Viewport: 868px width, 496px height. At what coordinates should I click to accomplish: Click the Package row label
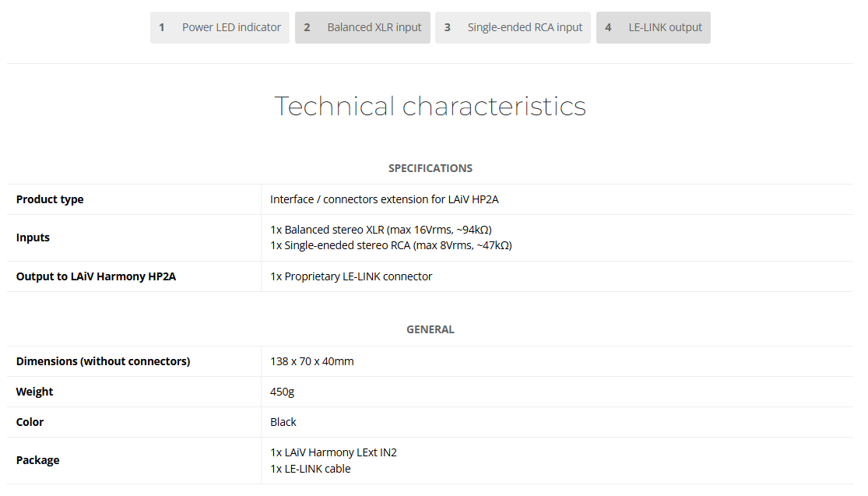point(37,460)
